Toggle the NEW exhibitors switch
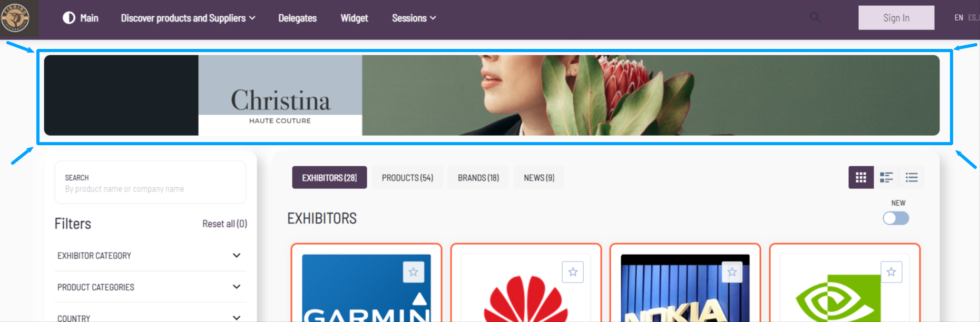The width and height of the screenshot is (980, 322). (x=896, y=218)
